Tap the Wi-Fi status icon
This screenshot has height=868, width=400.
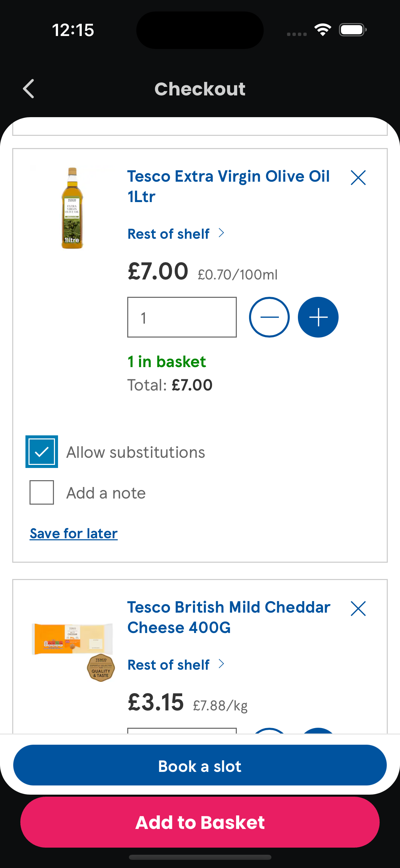(x=322, y=30)
